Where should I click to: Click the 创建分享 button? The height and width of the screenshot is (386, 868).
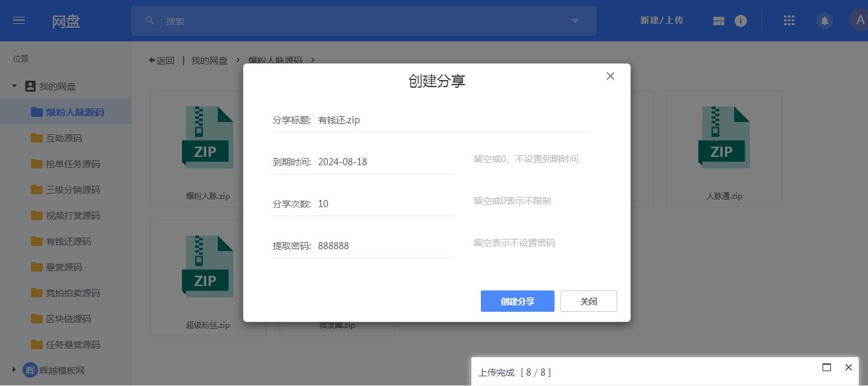pyautogui.click(x=517, y=301)
